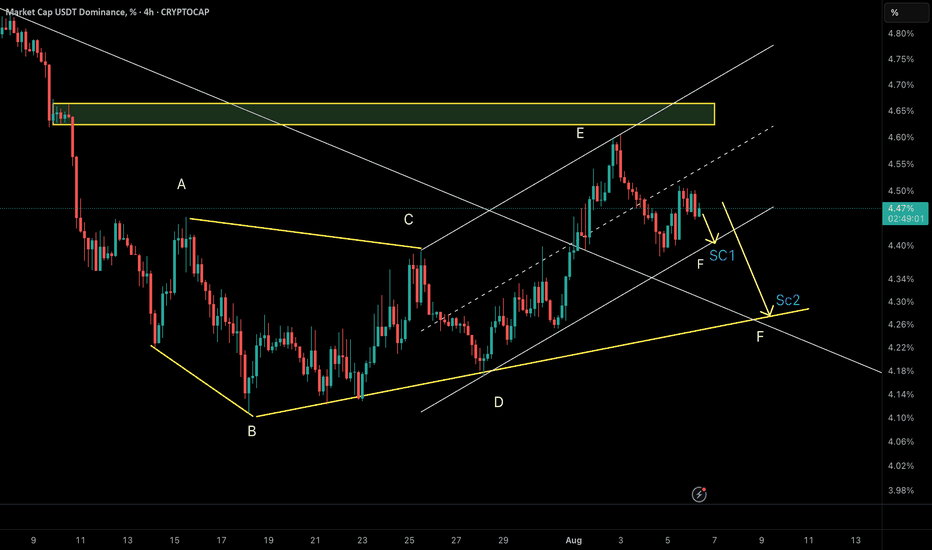Image resolution: width=932 pixels, height=550 pixels.
Task: Click the date 25 on time axis
Action: coord(409,540)
